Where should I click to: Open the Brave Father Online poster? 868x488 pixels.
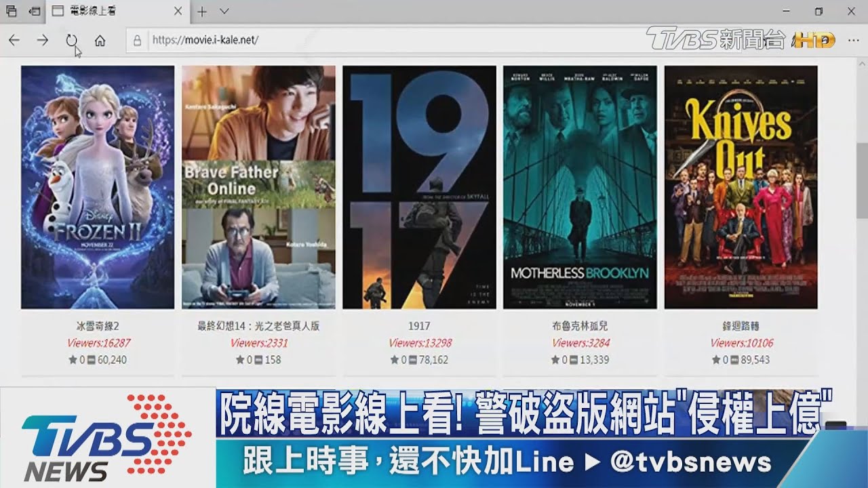pyautogui.click(x=258, y=187)
